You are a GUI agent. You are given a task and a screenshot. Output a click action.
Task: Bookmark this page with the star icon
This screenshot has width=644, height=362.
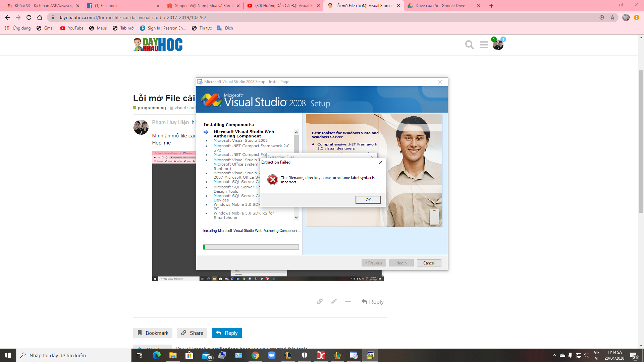tap(612, 17)
